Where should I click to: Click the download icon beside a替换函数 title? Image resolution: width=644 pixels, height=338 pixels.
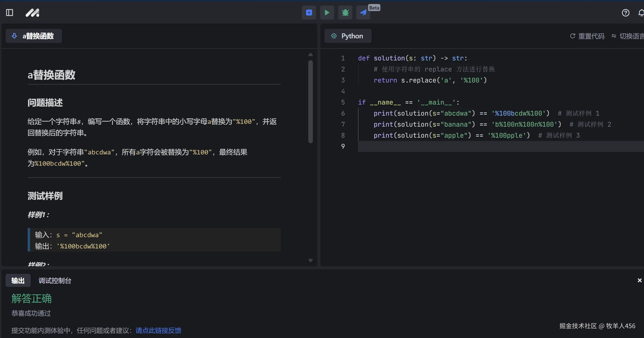[x=15, y=36]
